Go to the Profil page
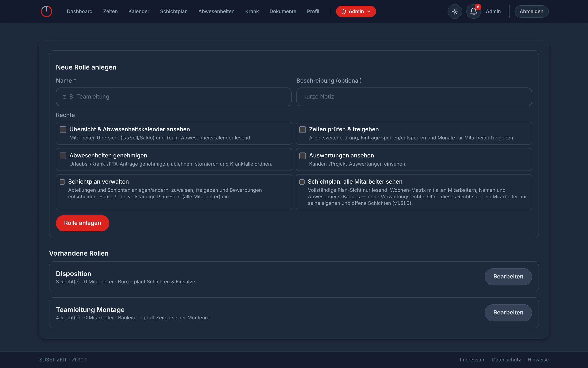588x368 pixels. click(x=313, y=11)
